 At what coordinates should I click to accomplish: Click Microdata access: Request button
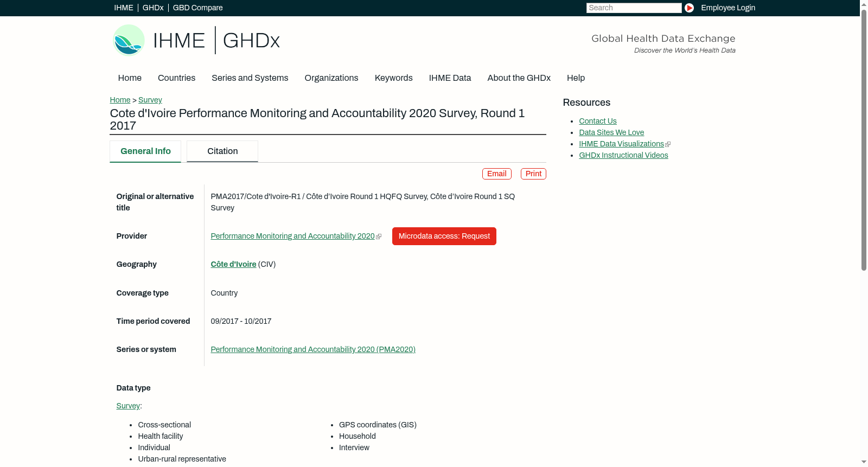click(444, 236)
